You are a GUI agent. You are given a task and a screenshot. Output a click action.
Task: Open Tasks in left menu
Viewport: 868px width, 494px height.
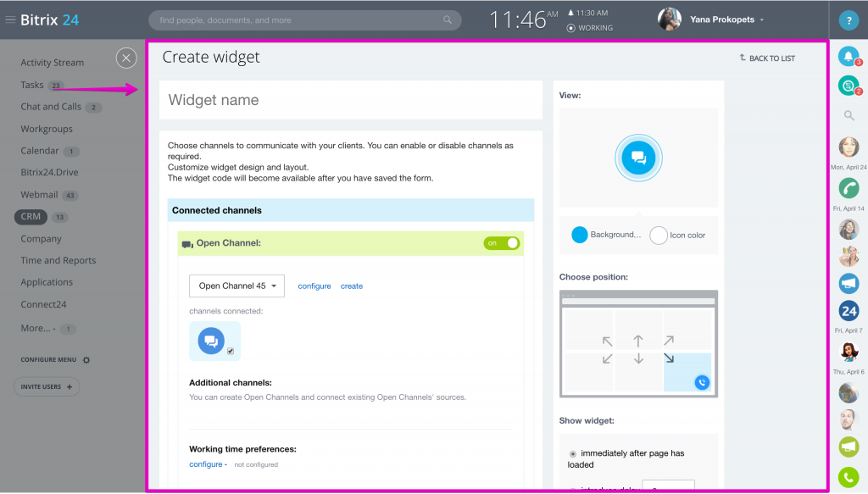click(32, 85)
